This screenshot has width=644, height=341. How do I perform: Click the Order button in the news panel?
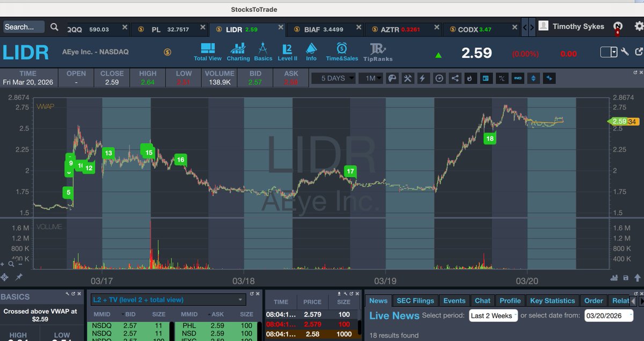coord(594,300)
